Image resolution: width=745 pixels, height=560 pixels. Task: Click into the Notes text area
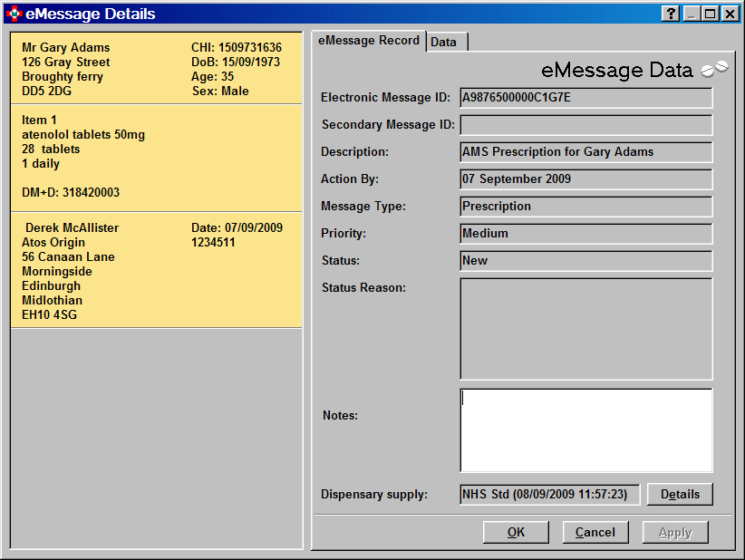pos(585,430)
